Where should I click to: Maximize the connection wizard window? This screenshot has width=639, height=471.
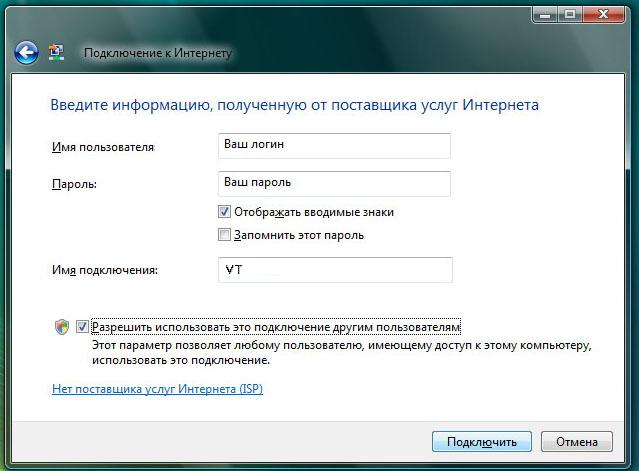(569, 14)
